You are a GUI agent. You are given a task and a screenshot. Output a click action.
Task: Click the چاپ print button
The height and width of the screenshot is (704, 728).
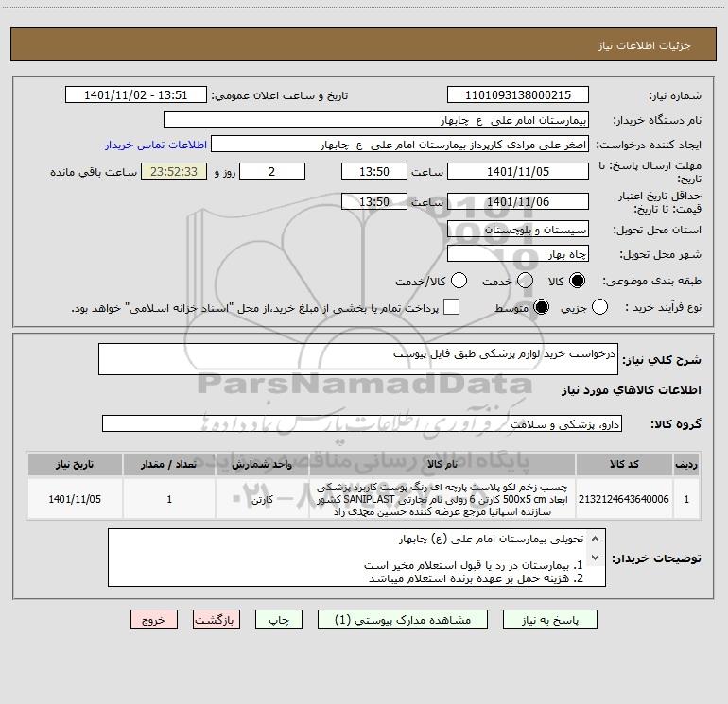pyautogui.click(x=279, y=620)
